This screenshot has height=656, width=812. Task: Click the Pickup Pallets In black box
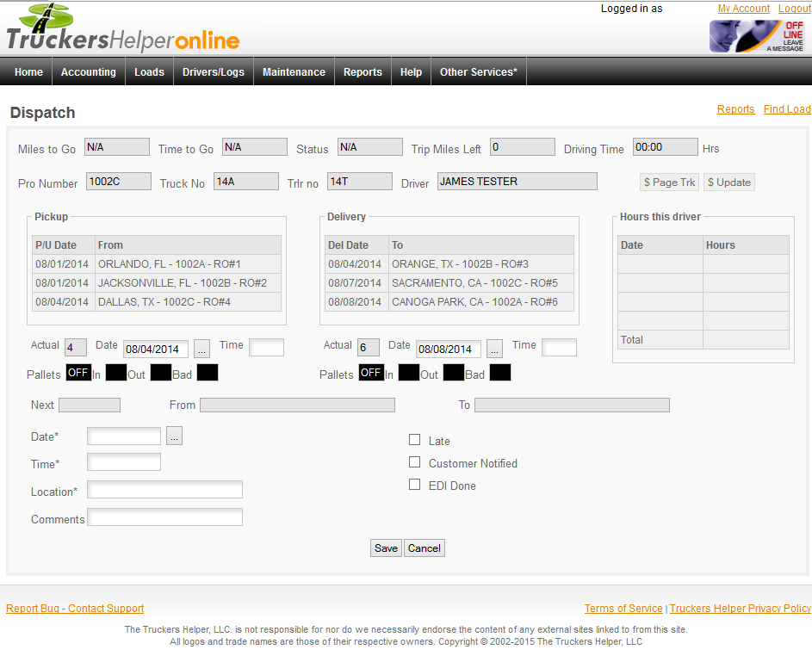coord(116,373)
